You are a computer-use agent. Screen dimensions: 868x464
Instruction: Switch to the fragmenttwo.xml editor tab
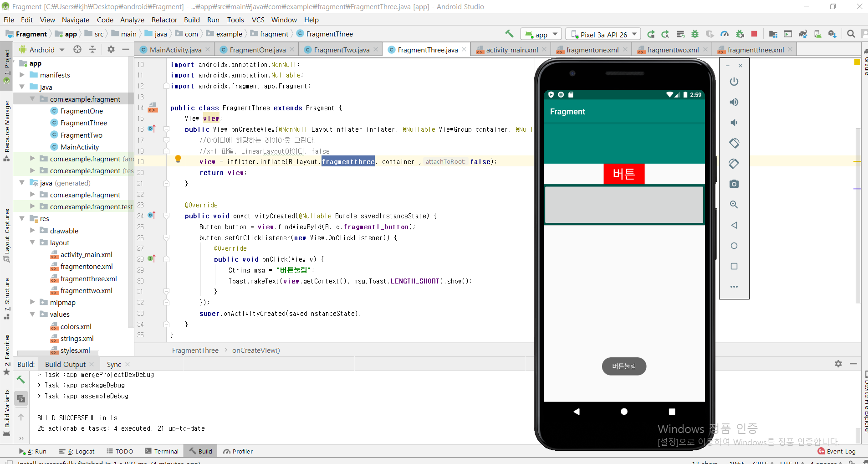(672, 50)
